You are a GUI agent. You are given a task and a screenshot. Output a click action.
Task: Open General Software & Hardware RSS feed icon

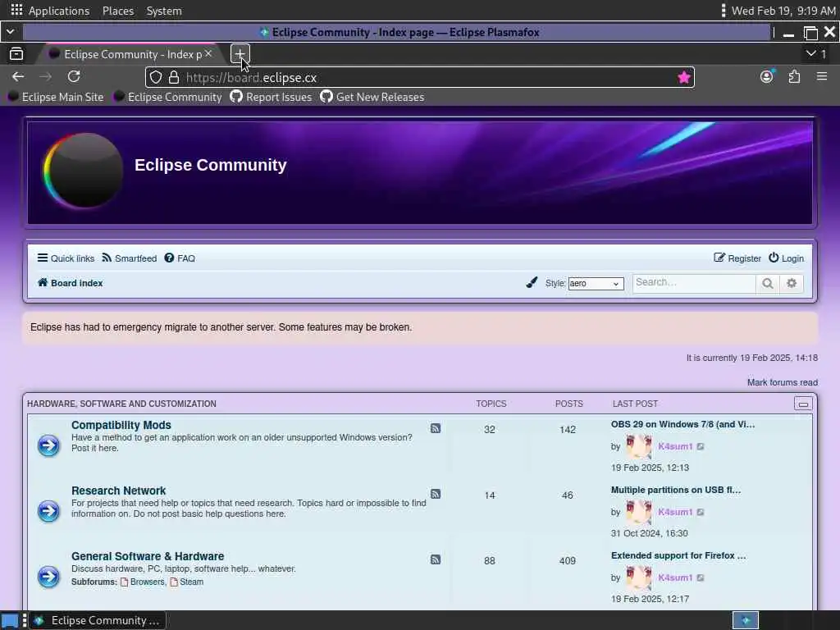436,559
